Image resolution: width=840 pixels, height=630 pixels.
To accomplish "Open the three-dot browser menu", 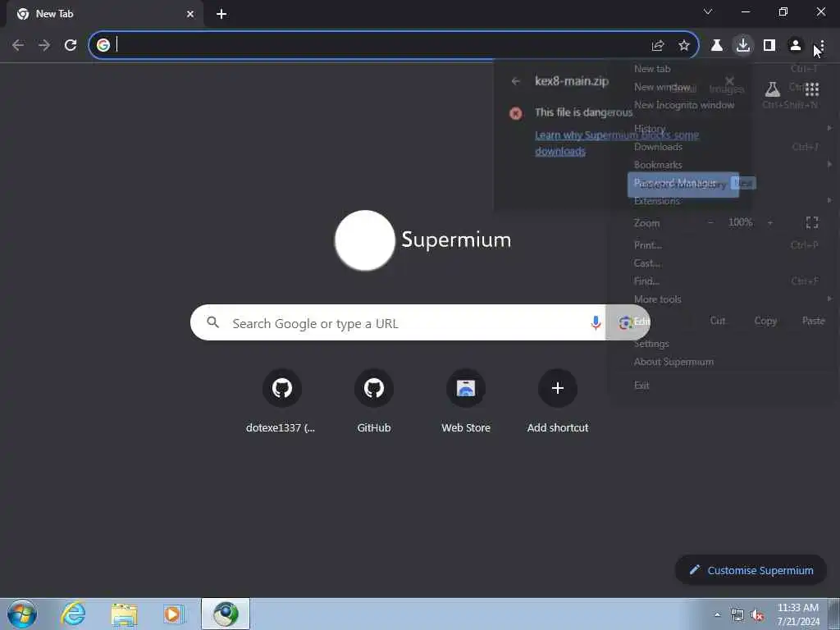I will pyautogui.click(x=821, y=46).
